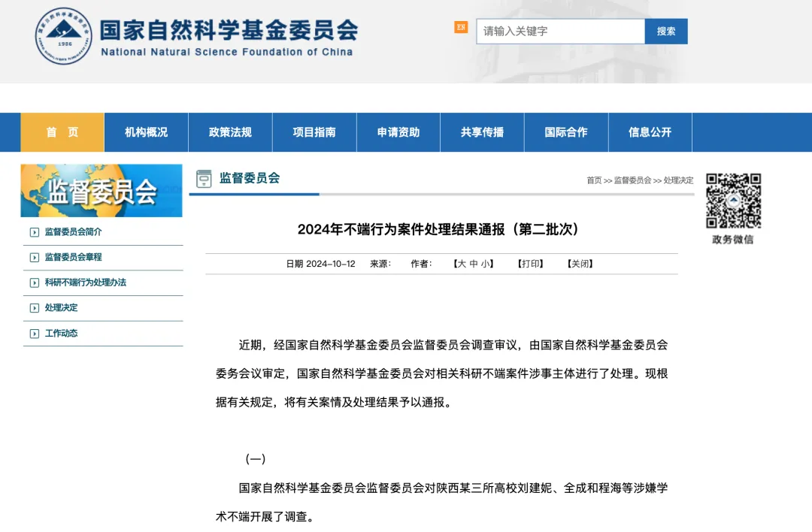Click the title 国家自然科学基金委员会 header text
812x532 pixels.
click(229, 30)
